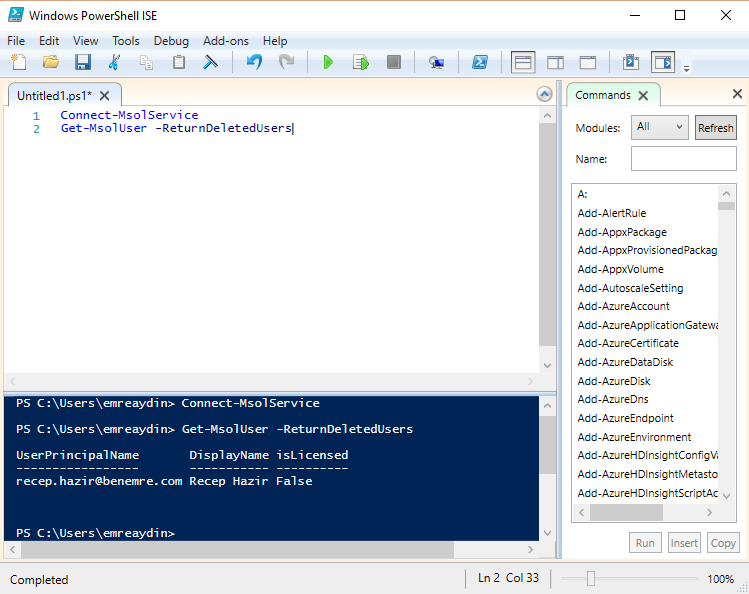Click console pane horizontal scrollbar thumb
This screenshot has width=749, height=594.
pos(237,550)
